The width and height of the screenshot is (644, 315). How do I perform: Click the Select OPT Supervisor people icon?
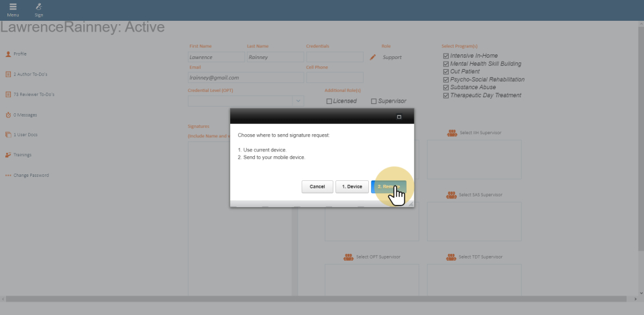[x=349, y=257]
